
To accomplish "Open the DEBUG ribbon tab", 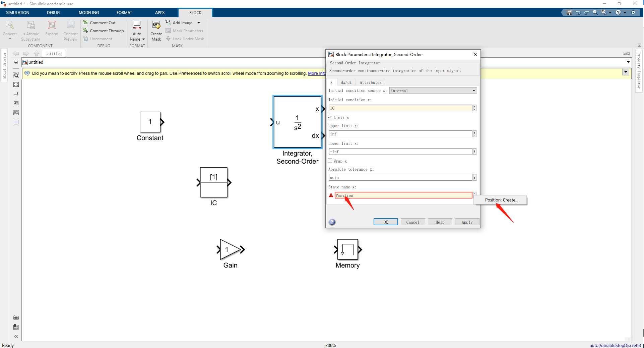I will pyautogui.click(x=53, y=12).
